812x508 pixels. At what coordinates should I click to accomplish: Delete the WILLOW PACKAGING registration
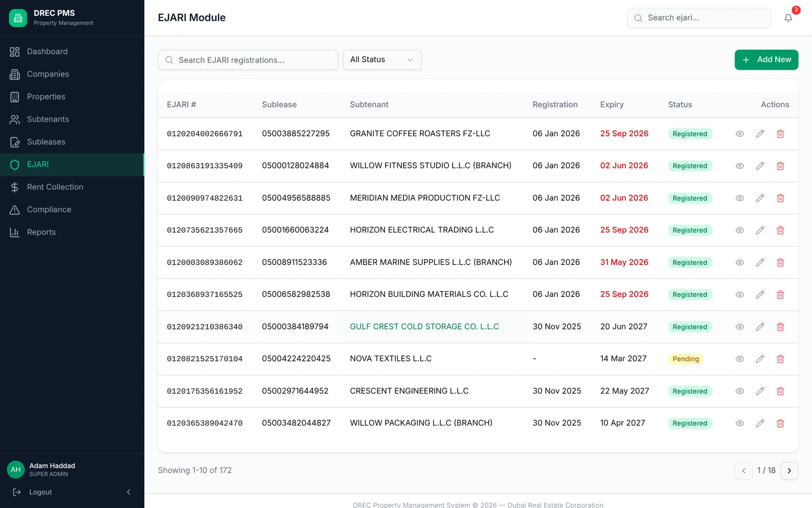click(780, 423)
